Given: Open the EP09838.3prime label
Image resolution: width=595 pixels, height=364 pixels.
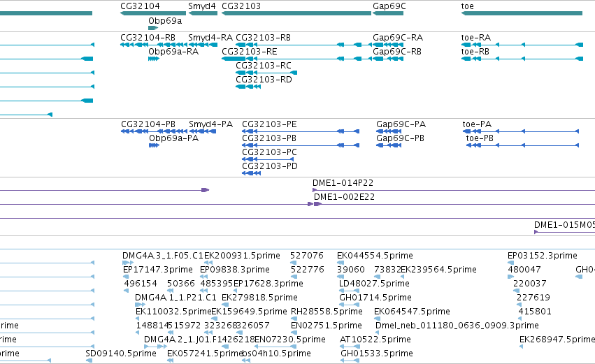Looking at the screenshot, I should pyautogui.click(x=234, y=270).
